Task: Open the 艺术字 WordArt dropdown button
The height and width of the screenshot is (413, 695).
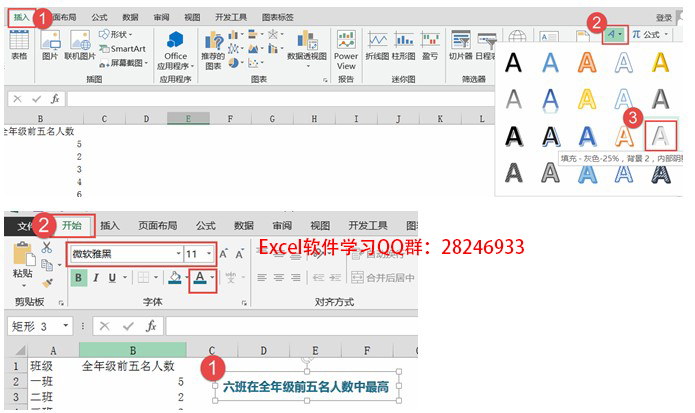Action: point(615,34)
